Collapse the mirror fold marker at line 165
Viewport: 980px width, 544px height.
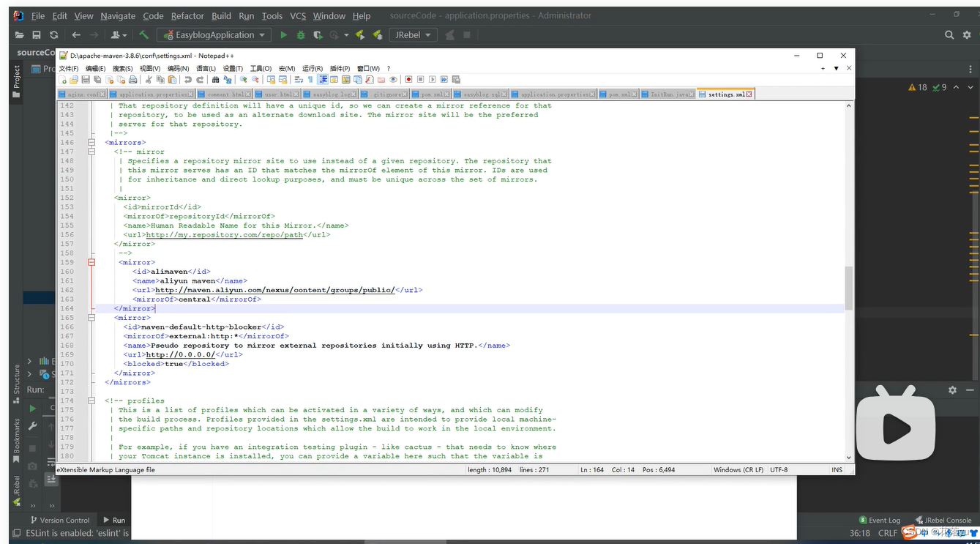(91, 318)
